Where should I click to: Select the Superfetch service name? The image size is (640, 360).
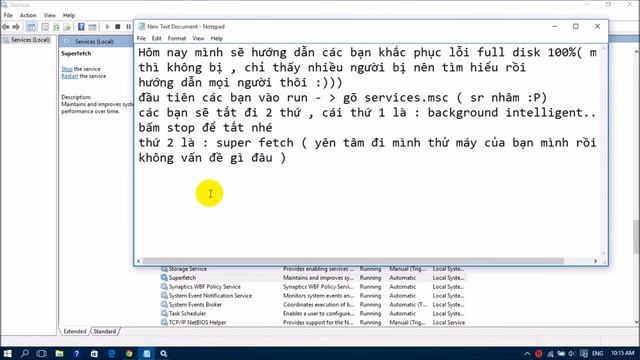pos(182,278)
